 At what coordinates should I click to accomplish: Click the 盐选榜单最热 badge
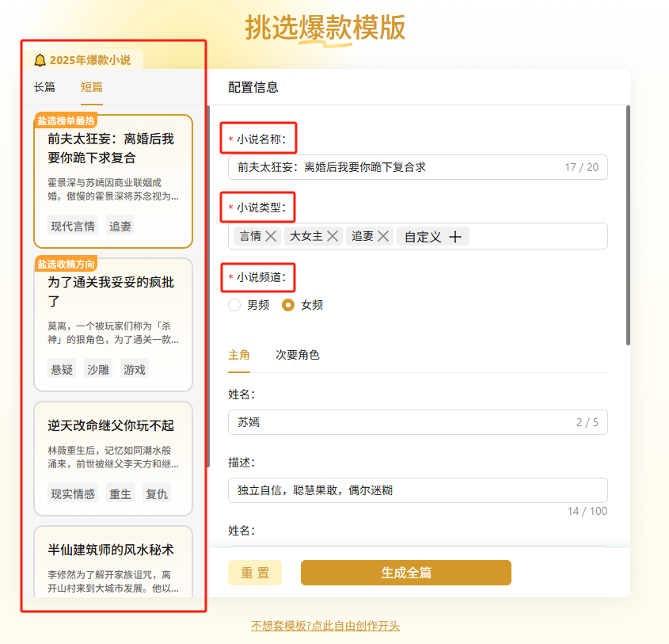[67, 120]
